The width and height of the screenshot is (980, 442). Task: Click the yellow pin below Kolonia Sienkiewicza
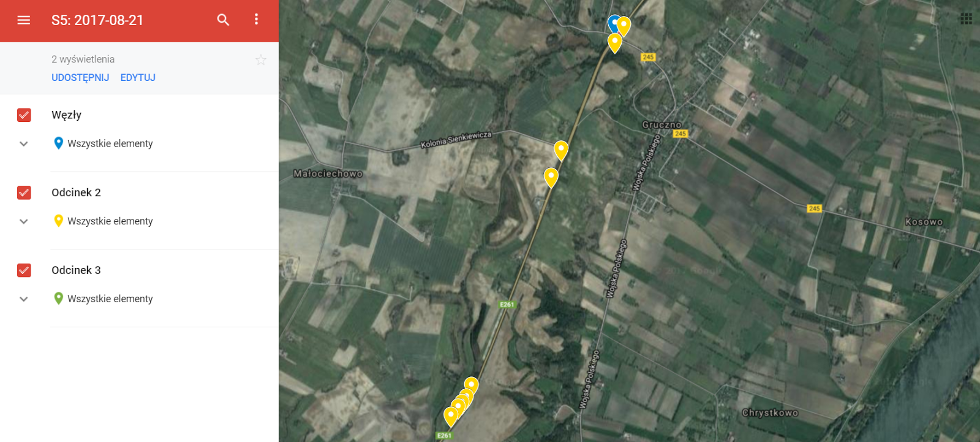[x=551, y=177]
